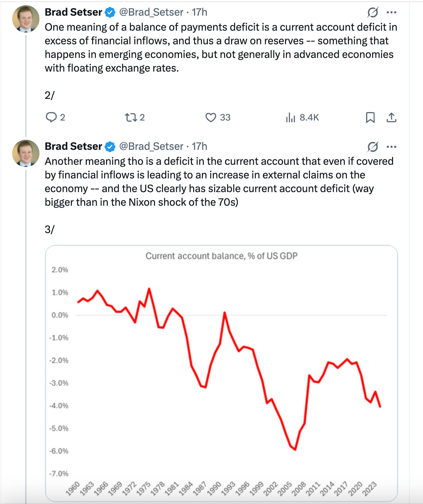Click Grok icon on second tweet
The height and width of the screenshot is (504, 423).
point(373,146)
